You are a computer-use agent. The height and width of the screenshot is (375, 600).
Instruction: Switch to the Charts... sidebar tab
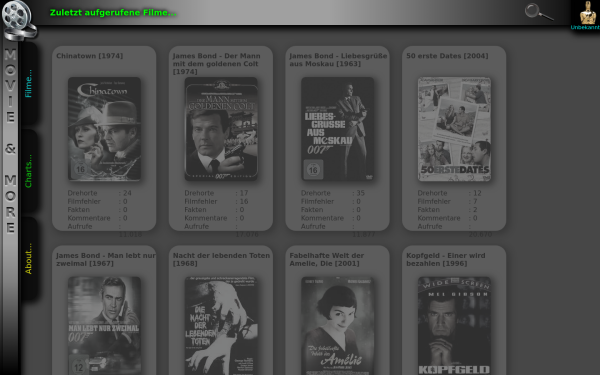coord(28,171)
